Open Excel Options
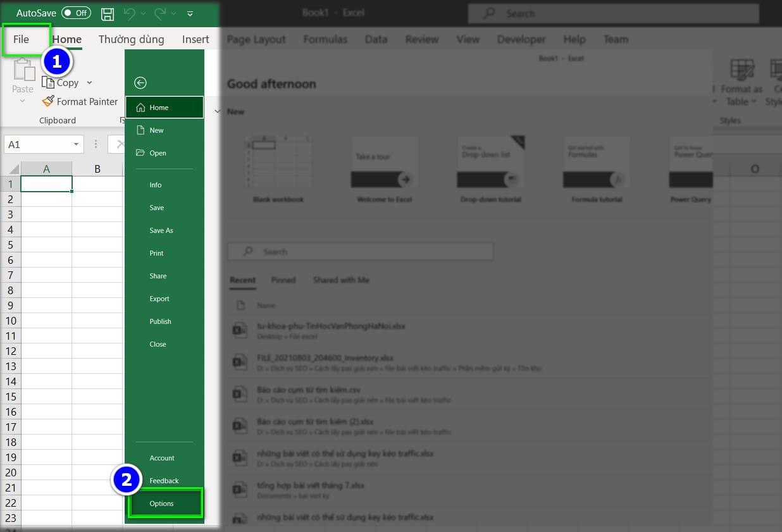Viewport: 782px width, 532px height. (x=163, y=504)
